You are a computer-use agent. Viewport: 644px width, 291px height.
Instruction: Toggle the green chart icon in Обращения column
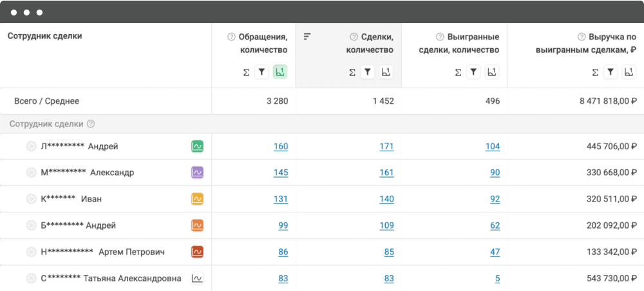pos(280,72)
